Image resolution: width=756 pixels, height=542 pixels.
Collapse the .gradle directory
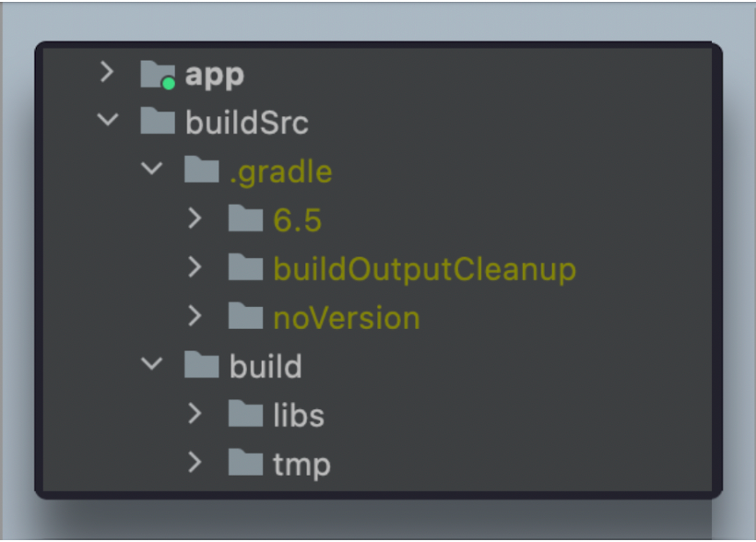[x=151, y=168]
